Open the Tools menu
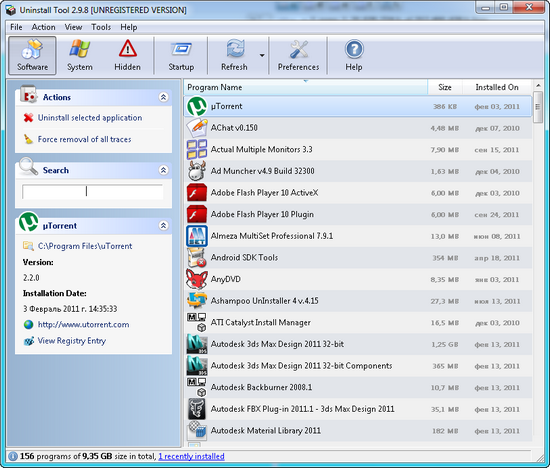This screenshot has width=550, height=468. point(101,27)
